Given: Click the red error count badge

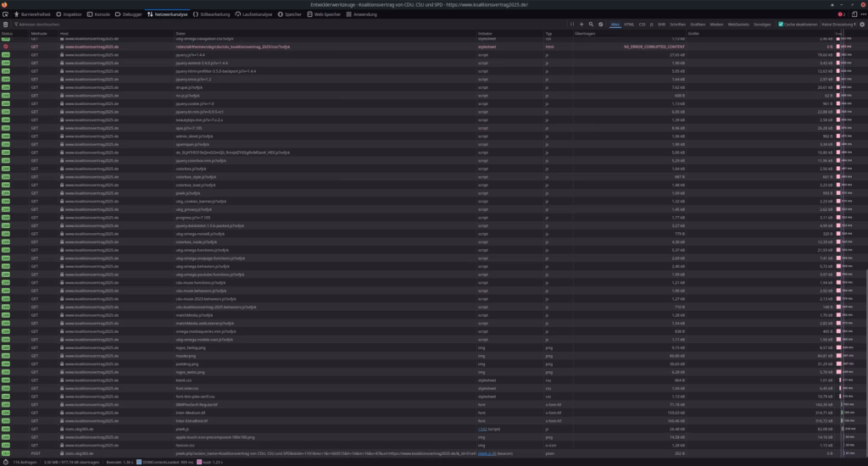Looking at the screenshot, I should click(x=843, y=14).
